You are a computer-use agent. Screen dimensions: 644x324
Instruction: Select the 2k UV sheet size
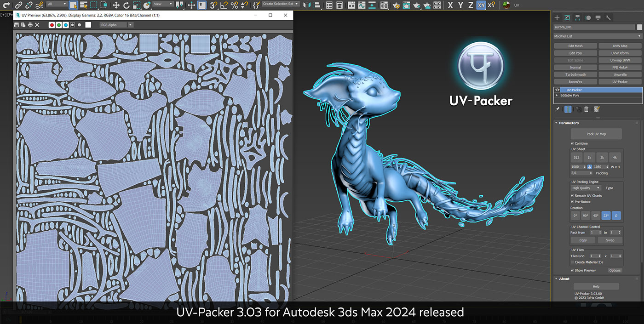(602, 157)
